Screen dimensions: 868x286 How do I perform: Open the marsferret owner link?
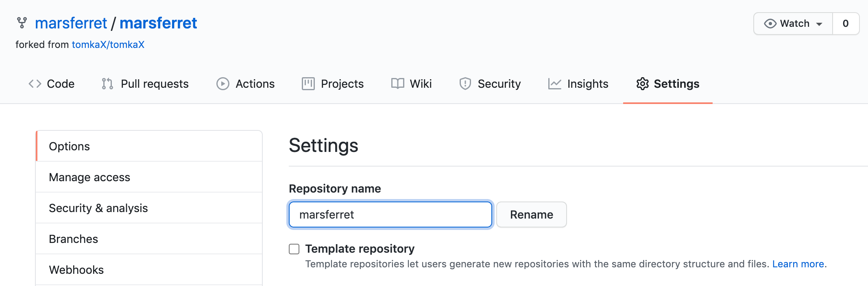(x=71, y=23)
